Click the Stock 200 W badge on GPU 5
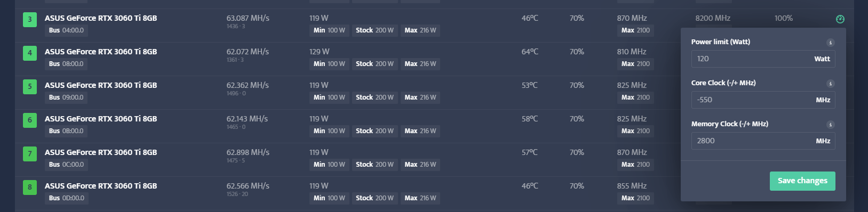This screenshot has height=212, width=868. click(375, 97)
